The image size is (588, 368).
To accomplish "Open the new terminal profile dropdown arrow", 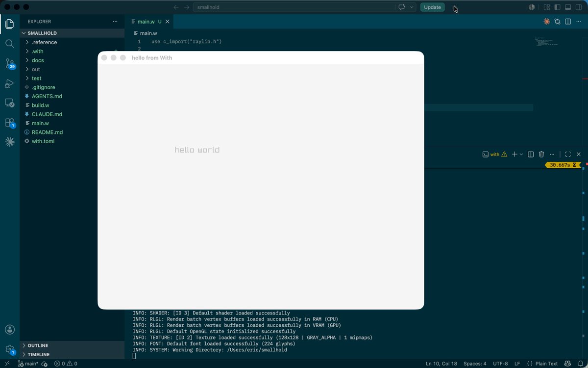I will pos(521,154).
